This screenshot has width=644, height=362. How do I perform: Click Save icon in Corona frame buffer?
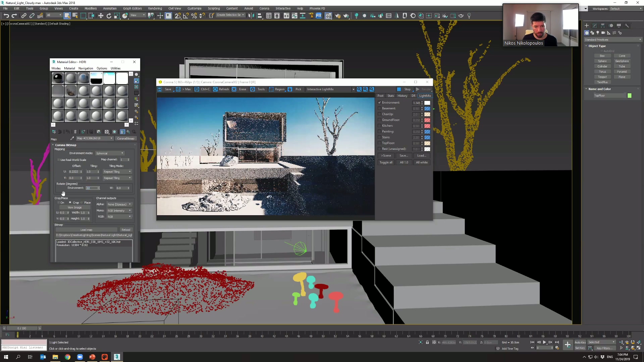tap(160, 89)
